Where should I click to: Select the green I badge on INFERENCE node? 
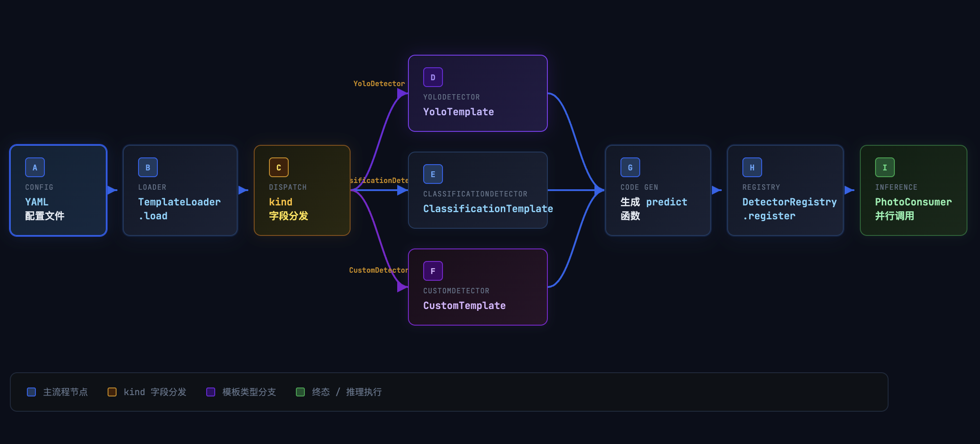[x=885, y=167]
